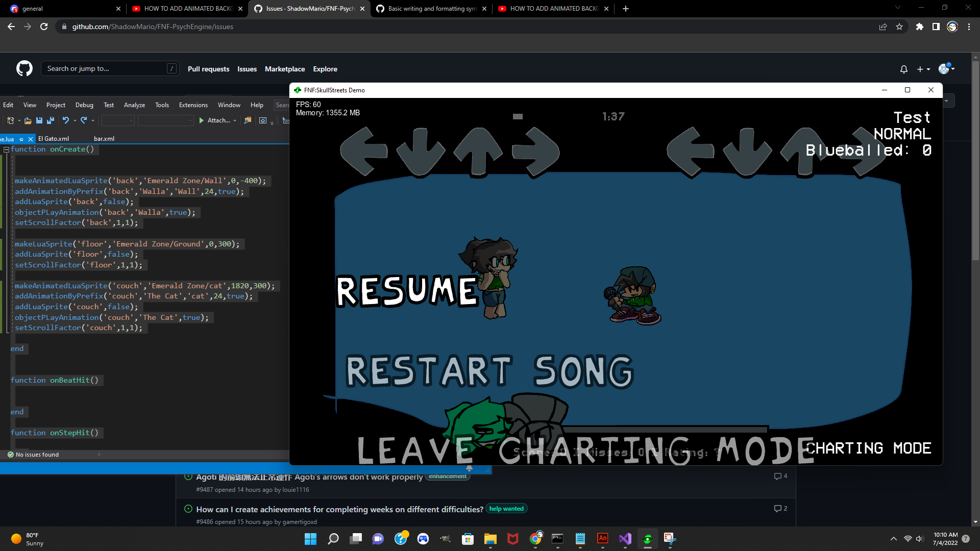
Task: Open a file using the folder toolbar icon
Action: tap(28, 120)
